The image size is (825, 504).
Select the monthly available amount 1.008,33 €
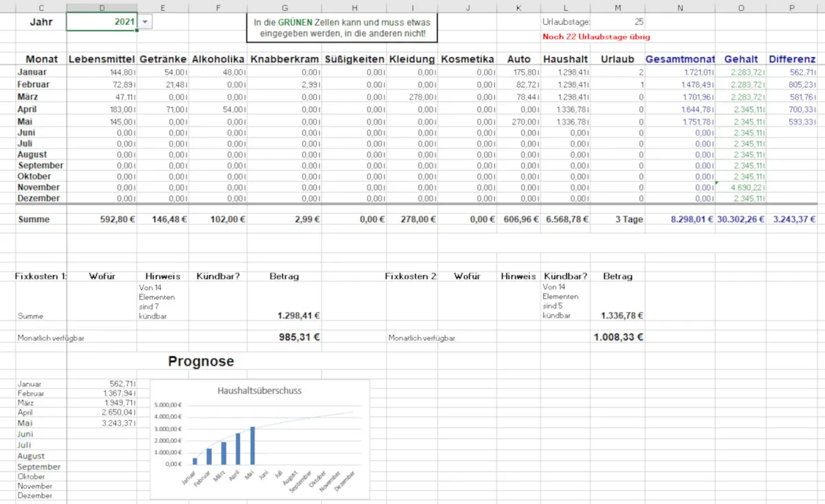619,338
